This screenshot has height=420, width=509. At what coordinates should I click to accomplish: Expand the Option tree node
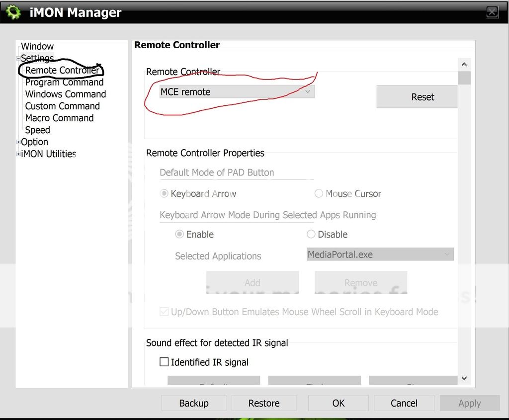(x=19, y=142)
